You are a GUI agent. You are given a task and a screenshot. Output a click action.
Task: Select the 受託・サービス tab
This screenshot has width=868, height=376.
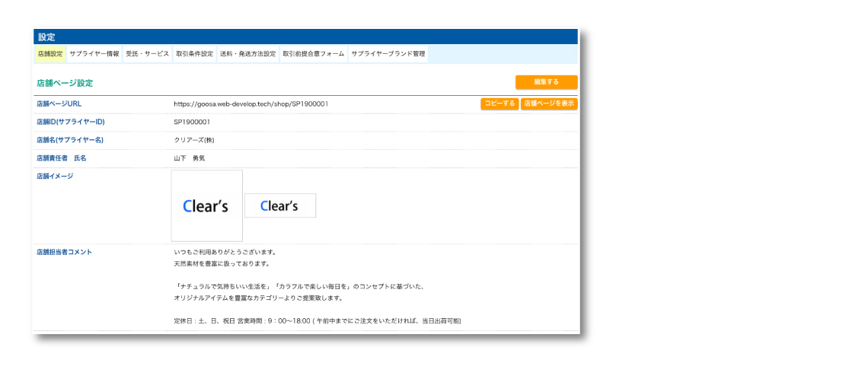click(147, 54)
